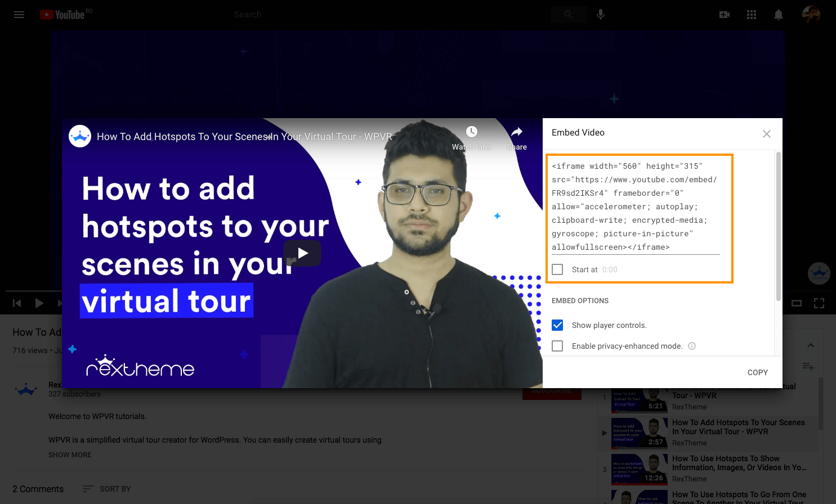Open privacy-enhanced mode info icon
Screen dimensions: 836x504
[692, 346]
